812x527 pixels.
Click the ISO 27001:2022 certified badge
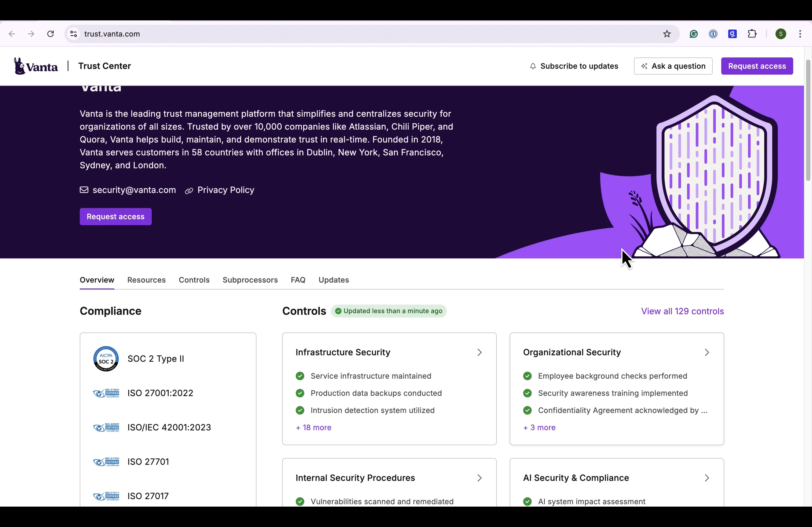click(x=106, y=393)
